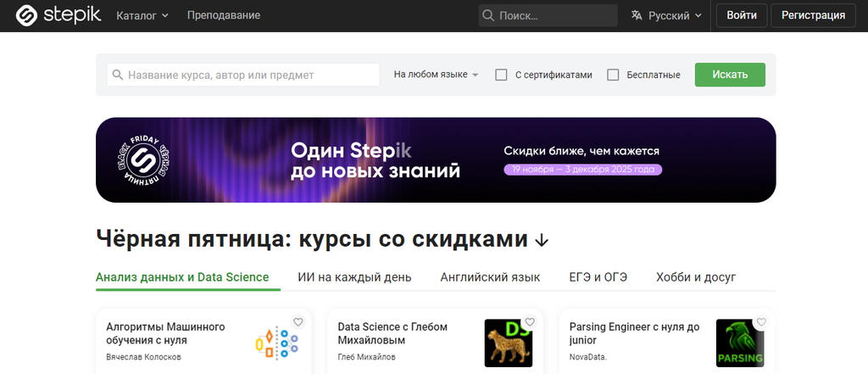Enable the С сертификатами checkbox
868x374 pixels.
(501, 75)
